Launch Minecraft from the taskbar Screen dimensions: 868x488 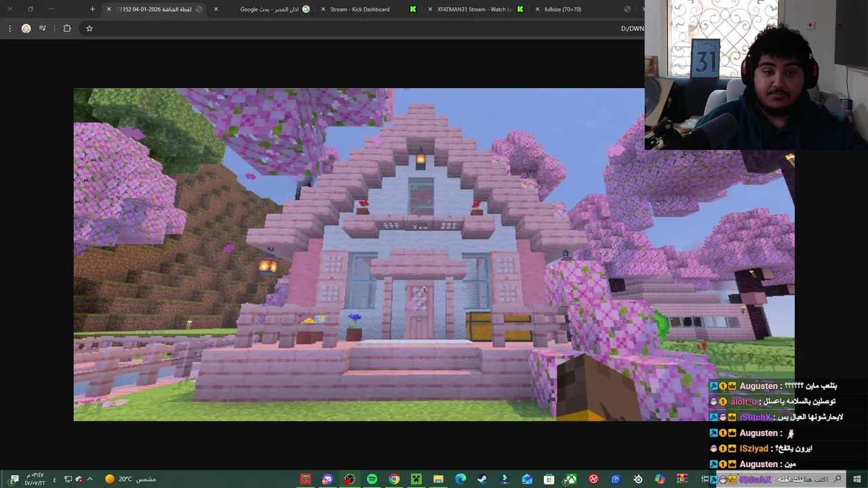pos(416,479)
